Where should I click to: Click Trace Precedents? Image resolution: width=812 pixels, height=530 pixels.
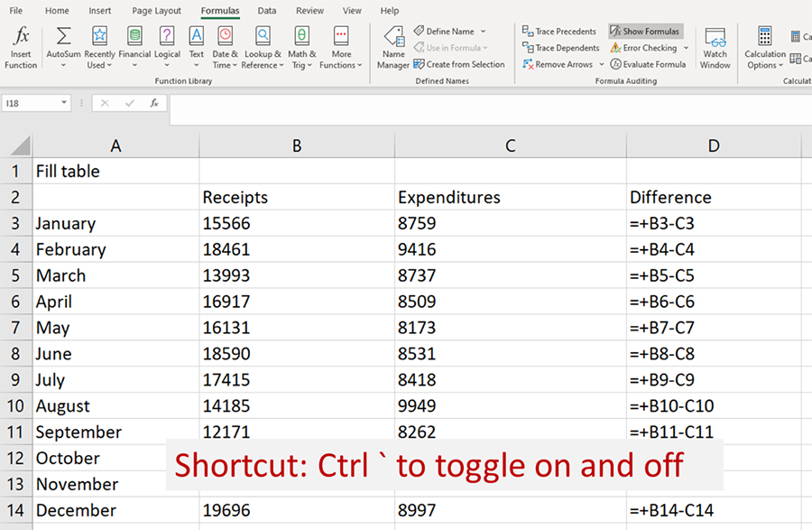pyautogui.click(x=559, y=32)
